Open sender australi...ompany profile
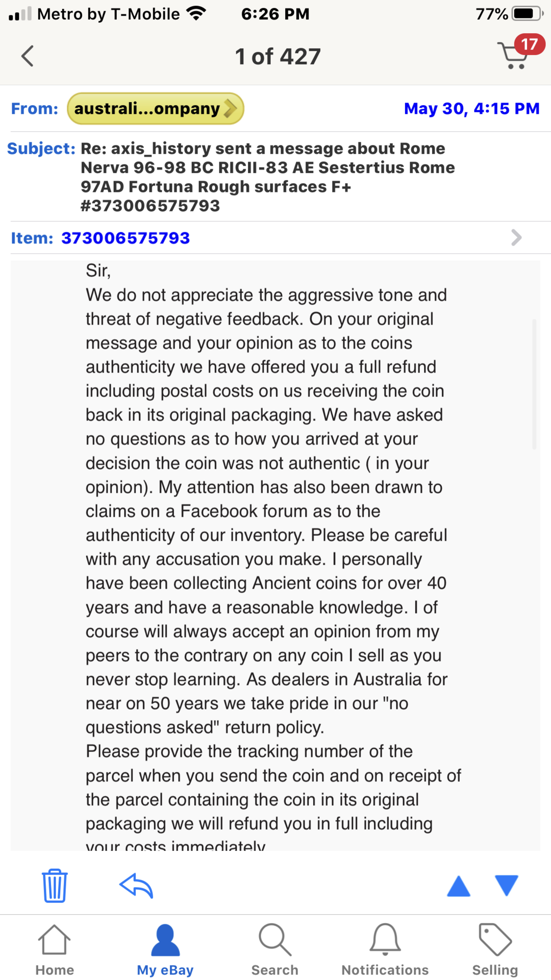 pyautogui.click(x=155, y=109)
